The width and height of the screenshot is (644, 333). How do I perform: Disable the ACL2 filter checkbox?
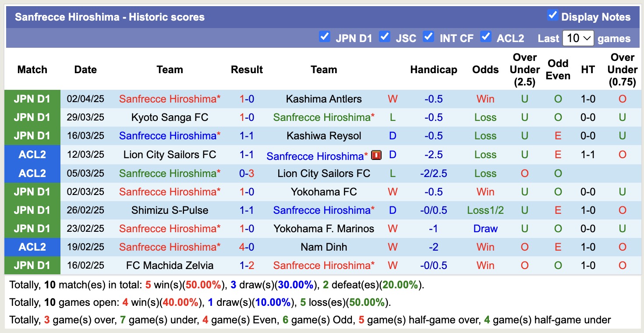point(486,37)
